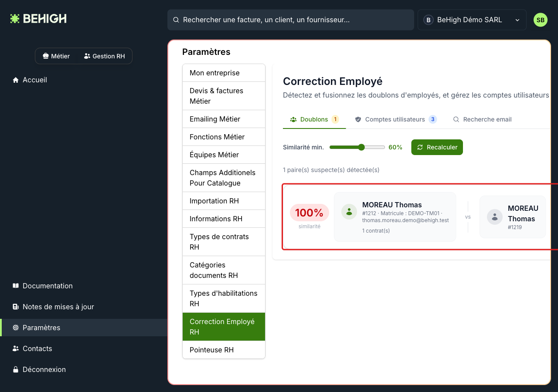
Task: Click the magnifier icon on Recherche email
Action: pos(456,119)
